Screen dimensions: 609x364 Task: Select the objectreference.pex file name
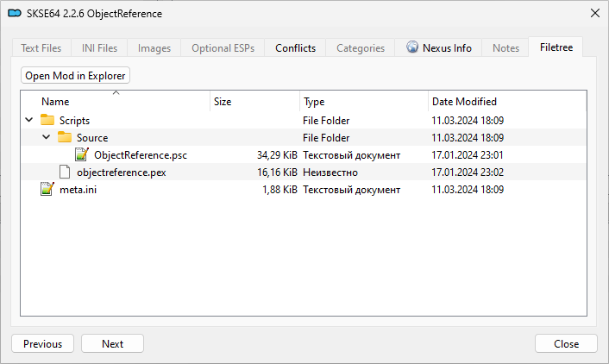point(121,173)
